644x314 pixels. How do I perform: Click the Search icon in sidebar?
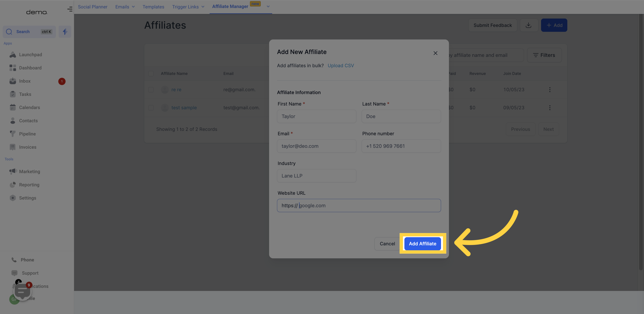pyautogui.click(x=9, y=32)
